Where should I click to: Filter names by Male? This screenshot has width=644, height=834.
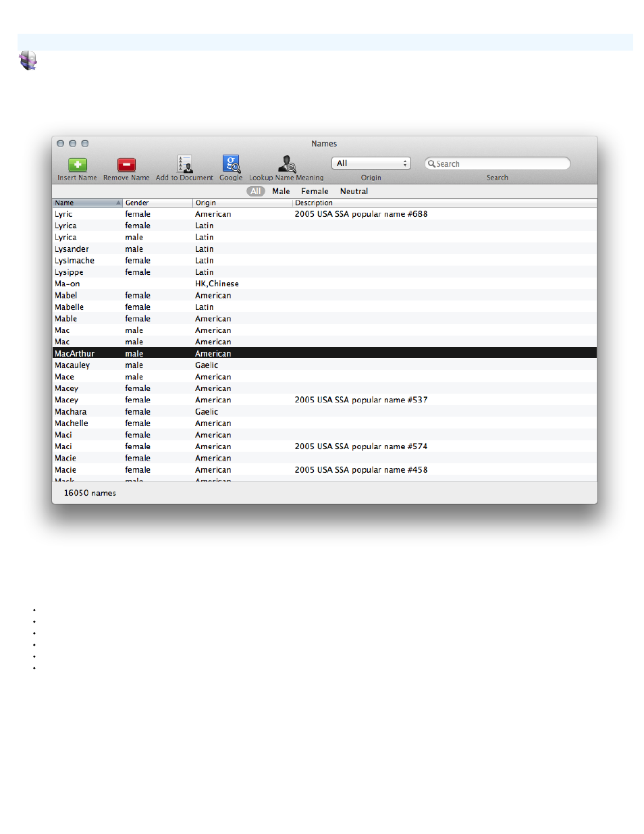[281, 191]
